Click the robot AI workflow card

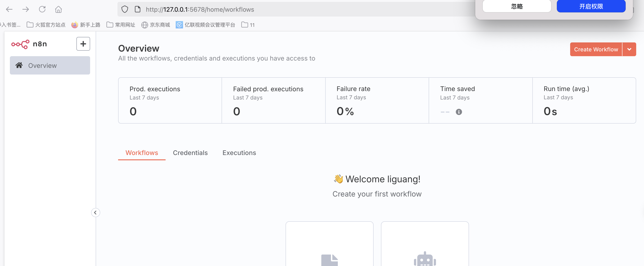(x=425, y=244)
